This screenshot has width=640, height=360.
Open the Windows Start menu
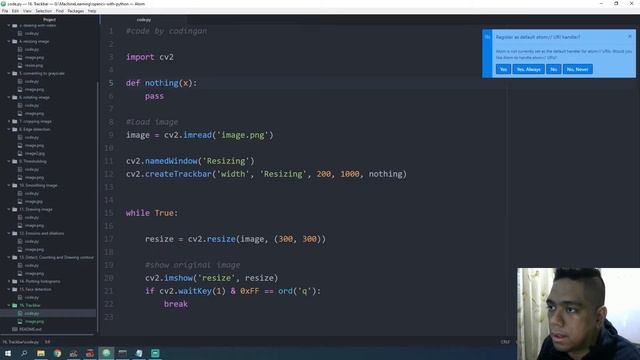click(x=8, y=353)
